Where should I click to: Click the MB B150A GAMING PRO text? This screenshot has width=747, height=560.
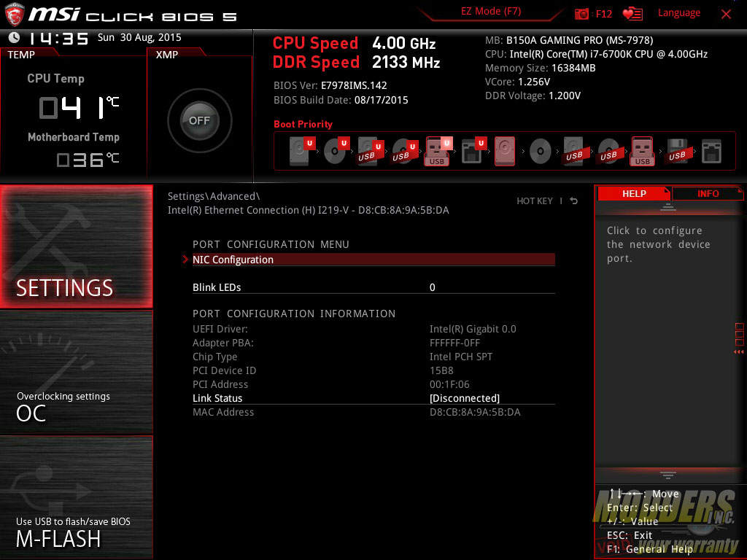click(569, 40)
